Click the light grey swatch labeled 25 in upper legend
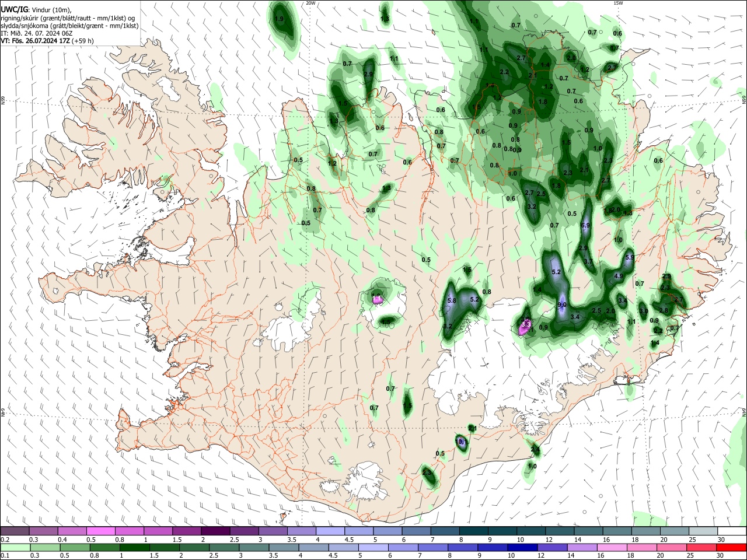747x560 pixels. pos(703,531)
